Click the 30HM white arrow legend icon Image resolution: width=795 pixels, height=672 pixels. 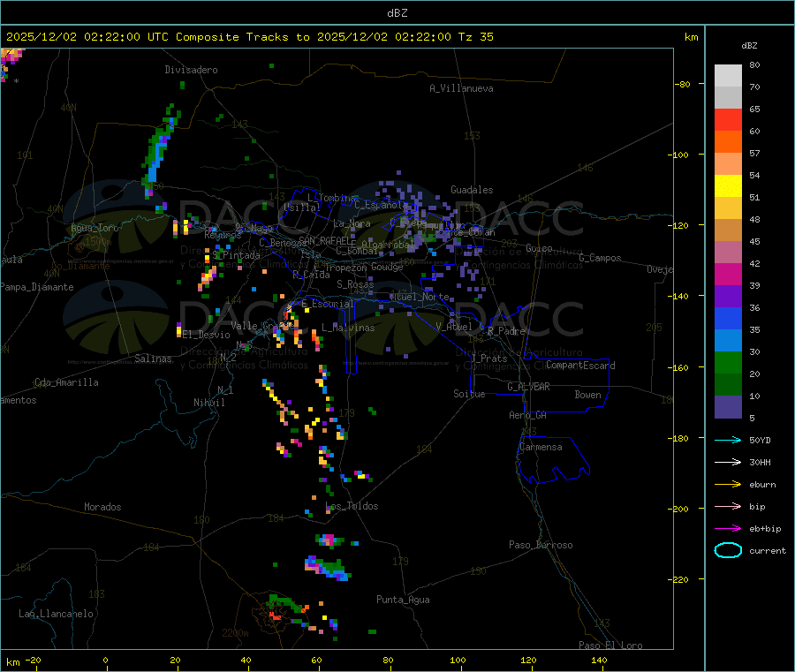(728, 462)
